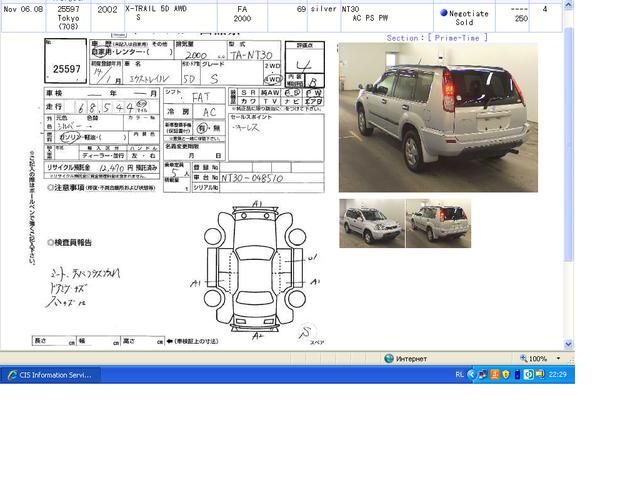This screenshot has width=640, height=480.
Task: Click the Nov 06.08 date cell
Action: (23, 17)
